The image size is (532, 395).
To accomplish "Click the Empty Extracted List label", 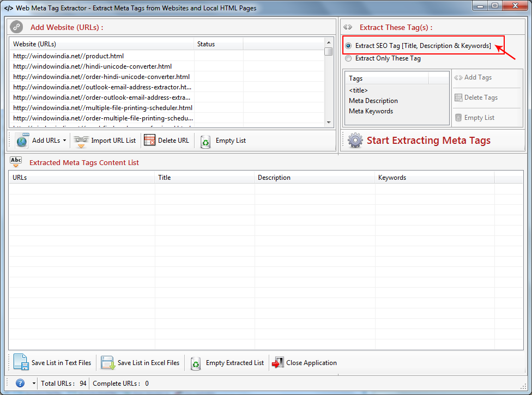I will coord(235,363).
